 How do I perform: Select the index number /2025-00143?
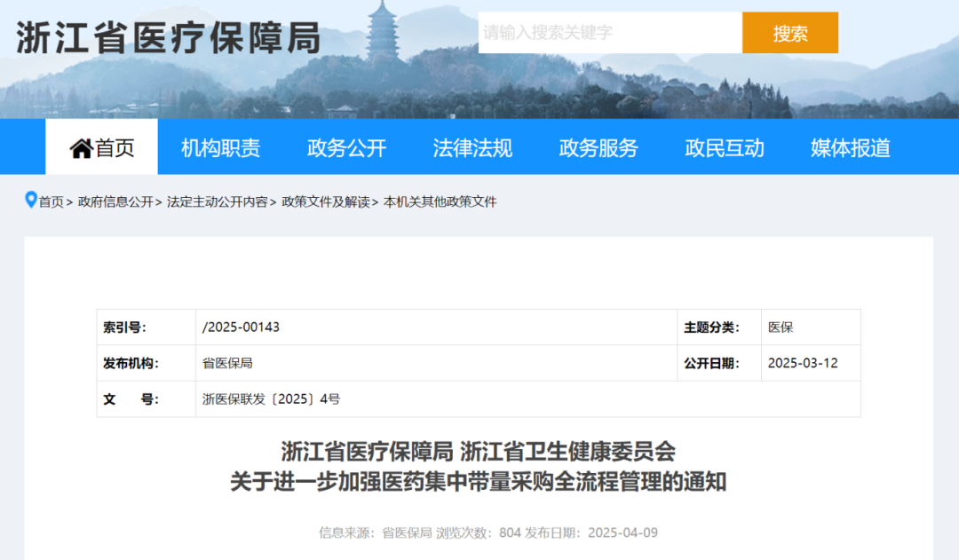pyautogui.click(x=241, y=327)
